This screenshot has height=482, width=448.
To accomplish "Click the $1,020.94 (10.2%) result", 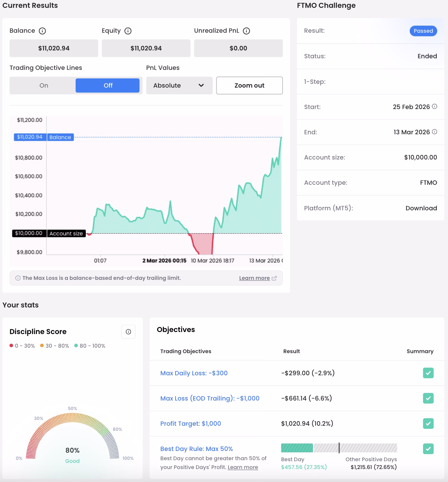I will 307,423.
